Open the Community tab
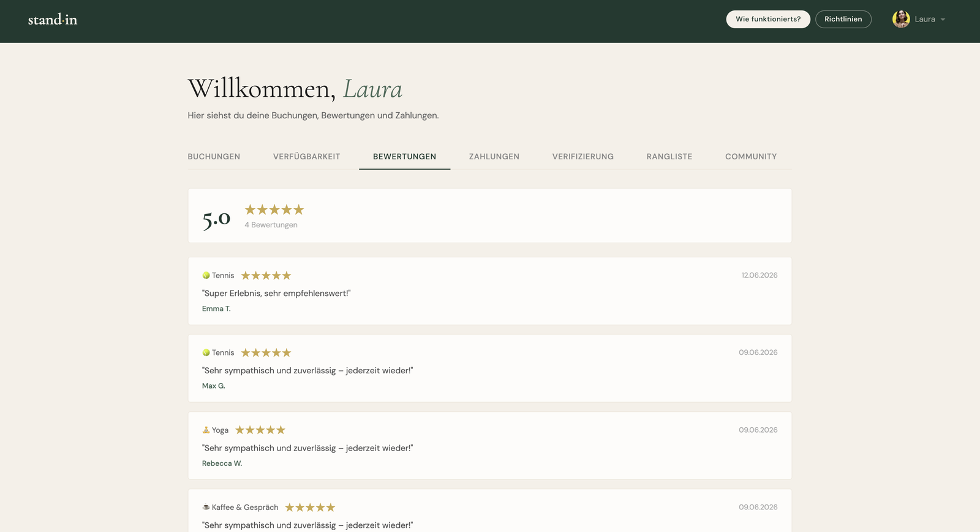This screenshot has width=980, height=532. [x=751, y=157]
